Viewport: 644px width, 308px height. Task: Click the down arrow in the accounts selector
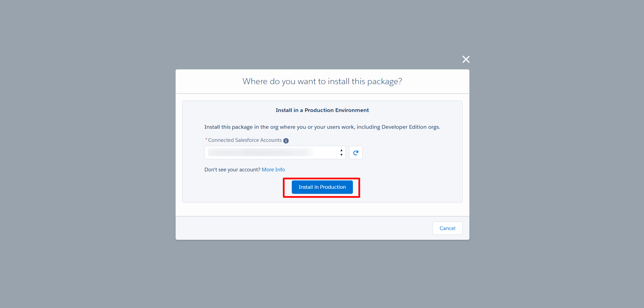[341, 155]
